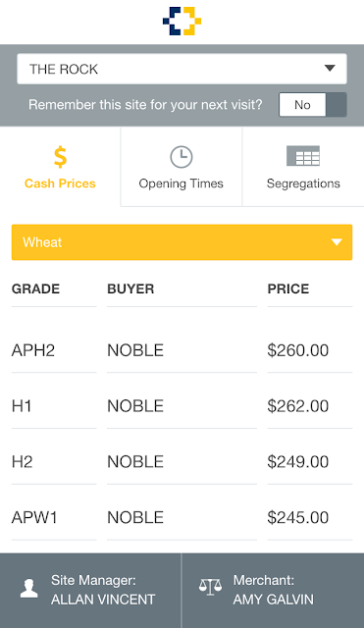The width and height of the screenshot is (364, 628).
Task: Click the APW1 $245.00 price entry
Action: coord(298,517)
